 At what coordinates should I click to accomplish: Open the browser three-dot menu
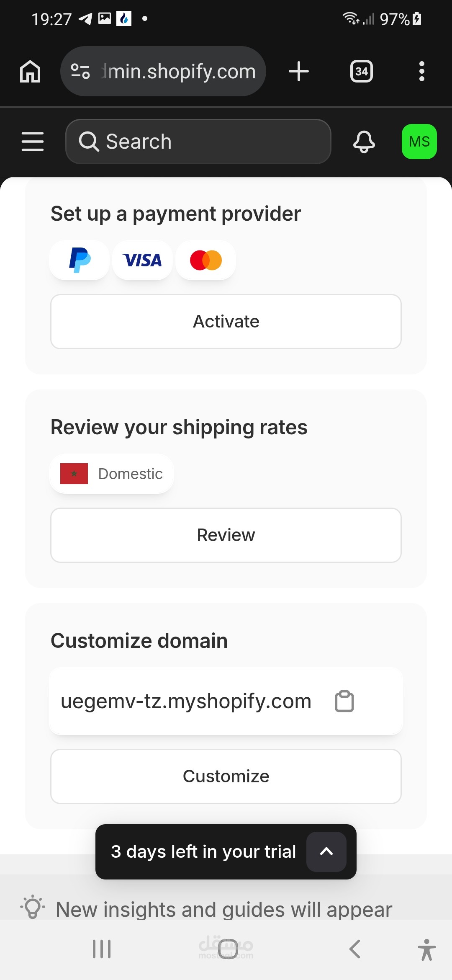click(421, 71)
